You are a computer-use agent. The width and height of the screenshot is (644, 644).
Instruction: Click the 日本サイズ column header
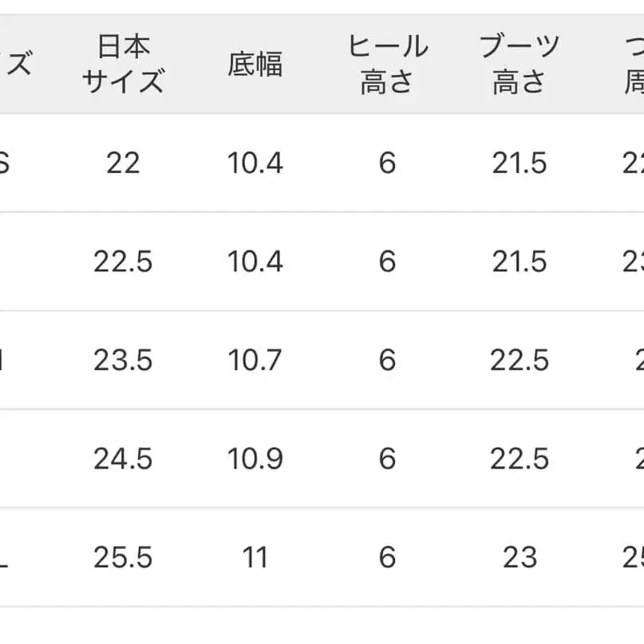123,64
